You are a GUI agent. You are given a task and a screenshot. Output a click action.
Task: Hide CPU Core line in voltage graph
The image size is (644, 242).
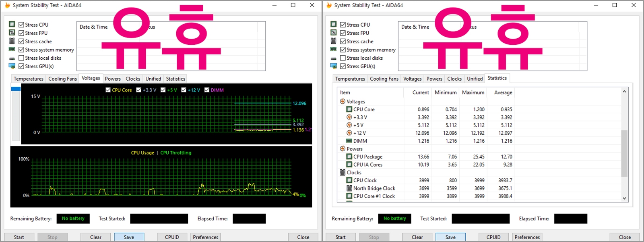(x=108, y=90)
